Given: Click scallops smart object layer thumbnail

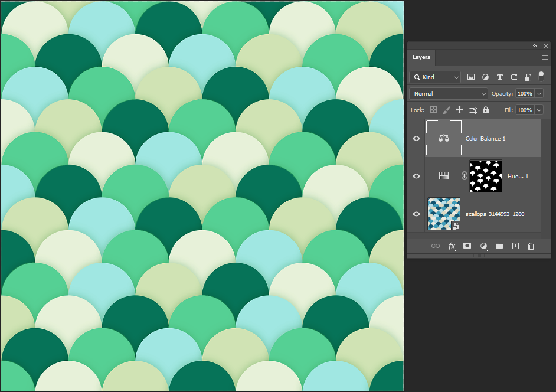Looking at the screenshot, I should coord(444,214).
